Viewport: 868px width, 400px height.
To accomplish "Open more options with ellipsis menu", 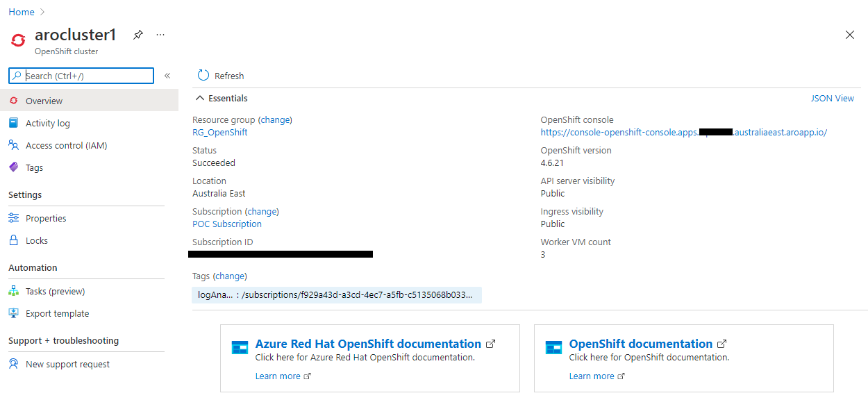I will point(160,34).
